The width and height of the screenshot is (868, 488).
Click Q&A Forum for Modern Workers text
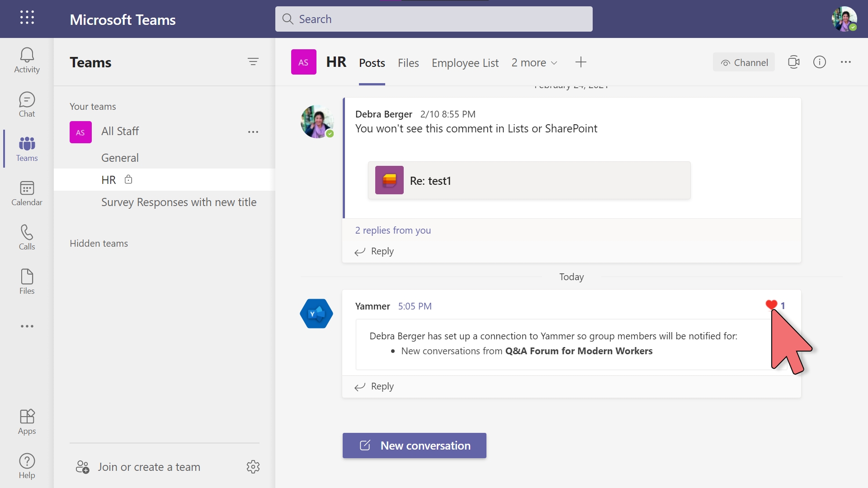[x=579, y=351]
